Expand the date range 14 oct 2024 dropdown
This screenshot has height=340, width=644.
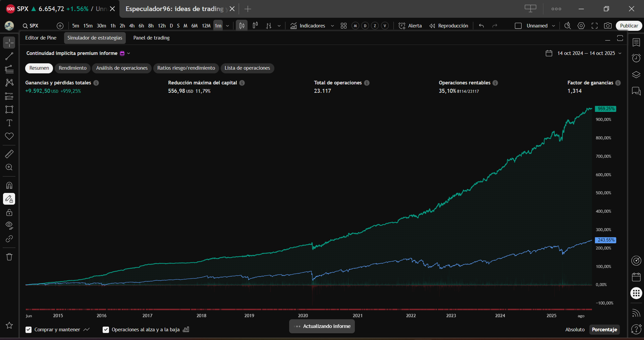[620, 53]
